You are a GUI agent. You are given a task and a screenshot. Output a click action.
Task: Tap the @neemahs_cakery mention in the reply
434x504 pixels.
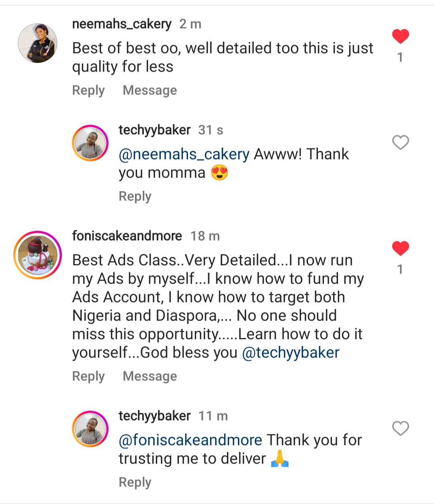pyautogui.click(x=184, y=154)
